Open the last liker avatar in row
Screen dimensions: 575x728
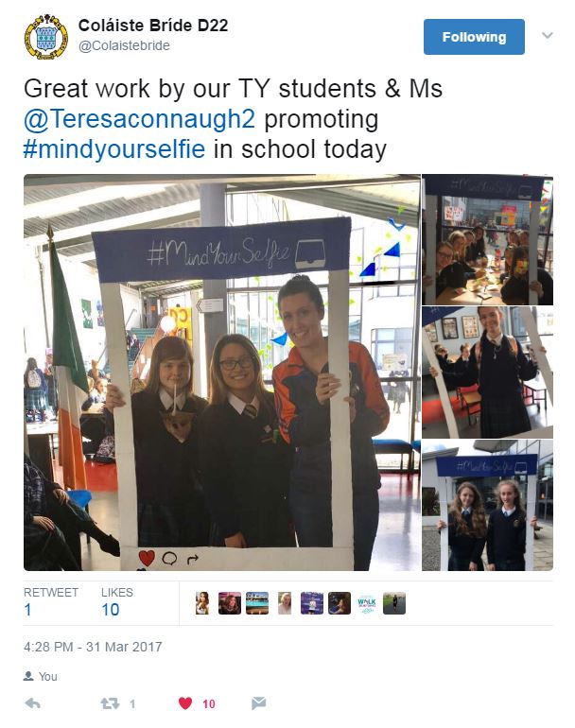pos(393,603)
